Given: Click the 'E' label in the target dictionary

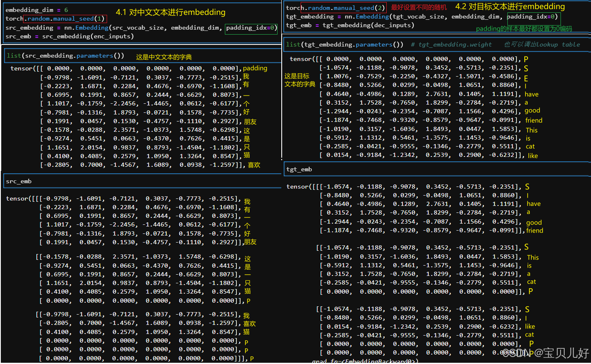Looking at the screenshot, I should click(526, 78).
